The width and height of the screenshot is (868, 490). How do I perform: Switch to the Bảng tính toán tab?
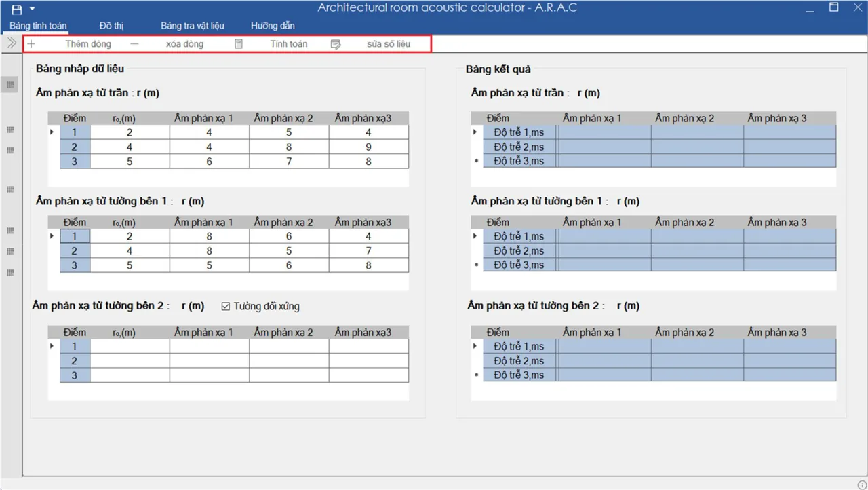[x=38, y=26]
